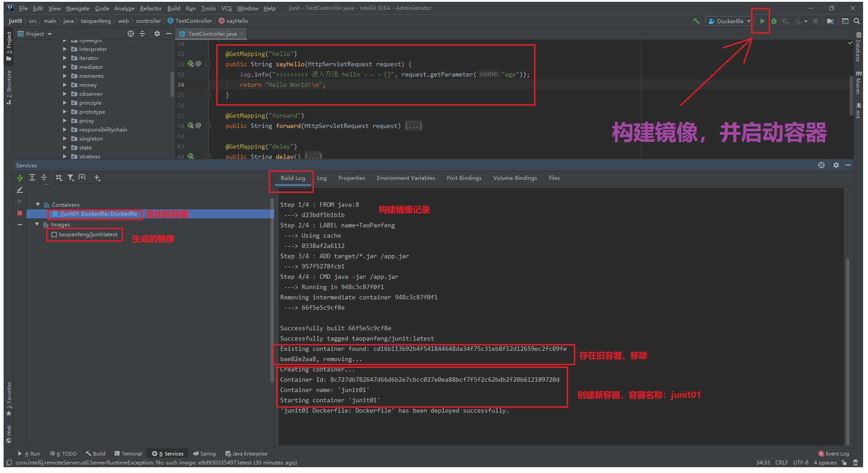Switch to the Port Bindings tab

(x=464, y=178)
